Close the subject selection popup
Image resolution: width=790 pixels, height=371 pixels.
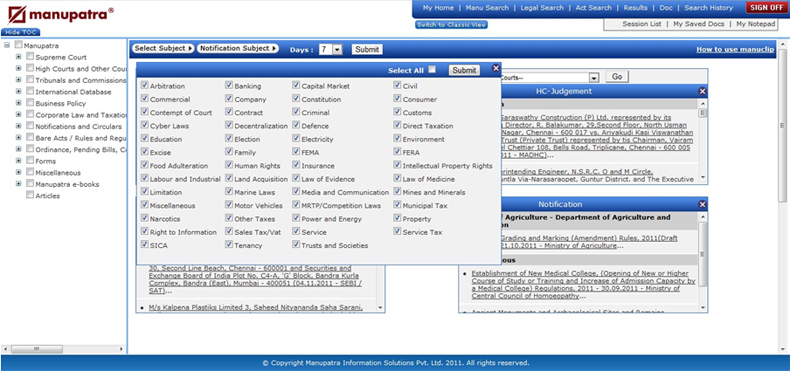click(496, 69)
